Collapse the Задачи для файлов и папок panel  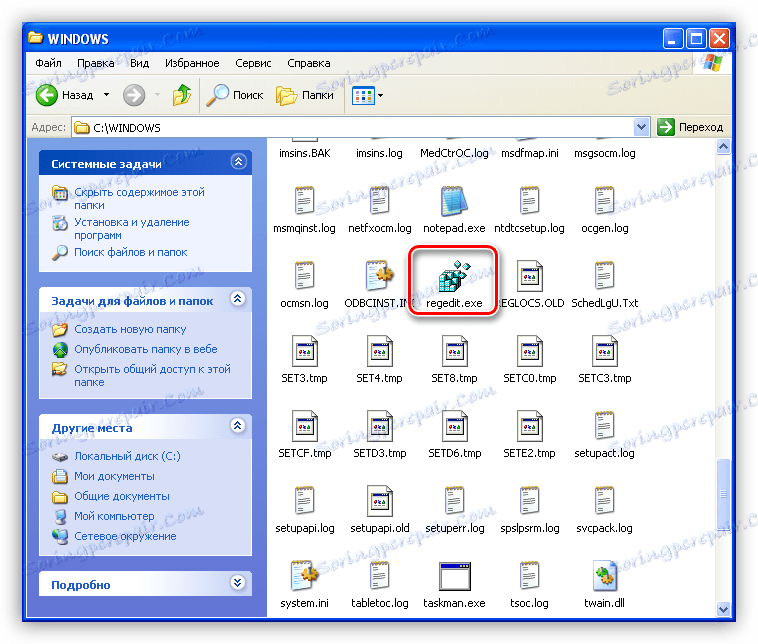tap(238, 299)
